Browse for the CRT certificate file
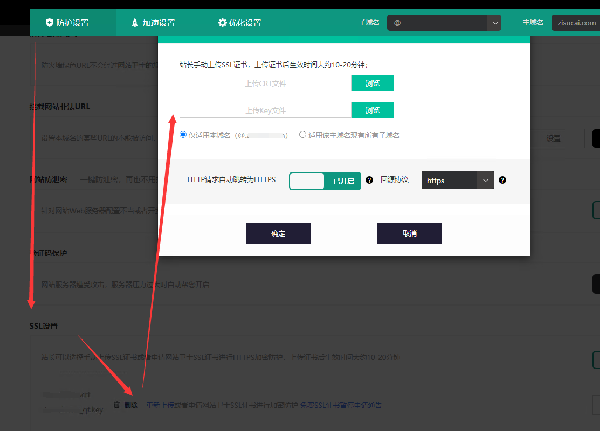Screen dimensions: 600x431 tap(373, 83)
